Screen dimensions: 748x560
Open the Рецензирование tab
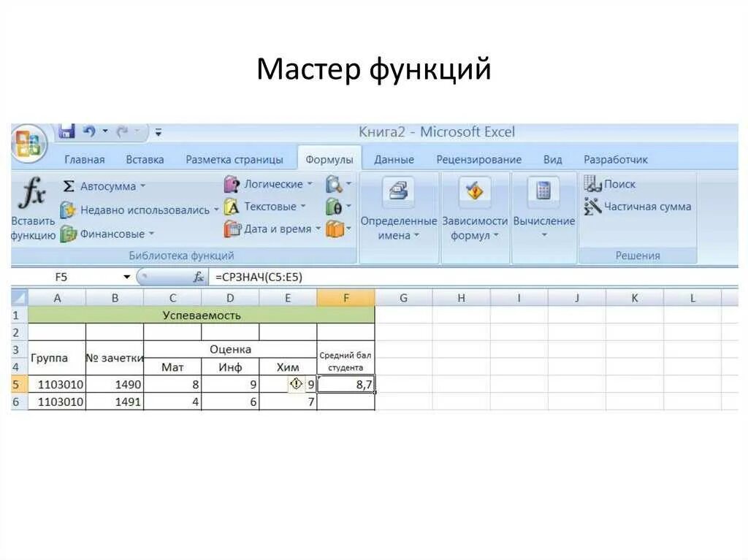tap(478, 160)
